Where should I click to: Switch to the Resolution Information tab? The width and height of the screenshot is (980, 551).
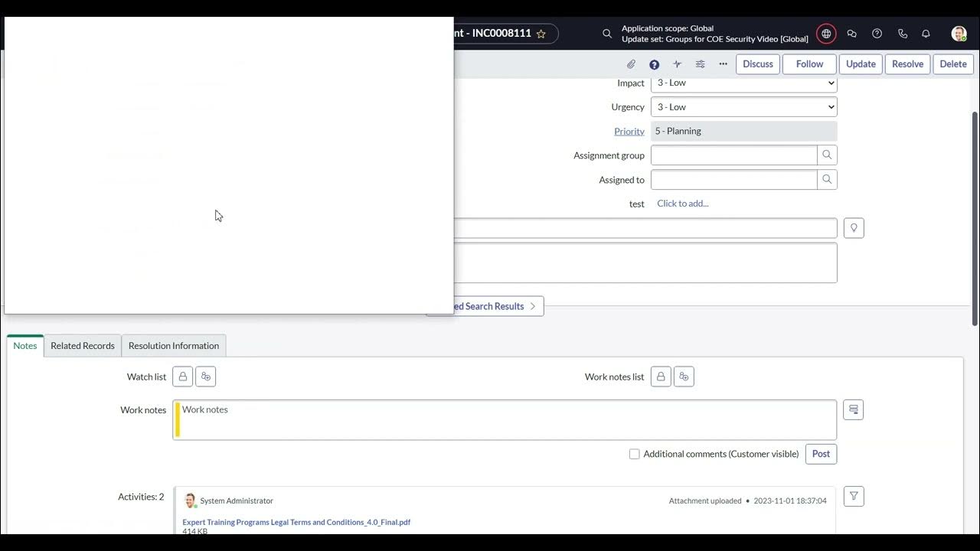[x=174, y=346]
